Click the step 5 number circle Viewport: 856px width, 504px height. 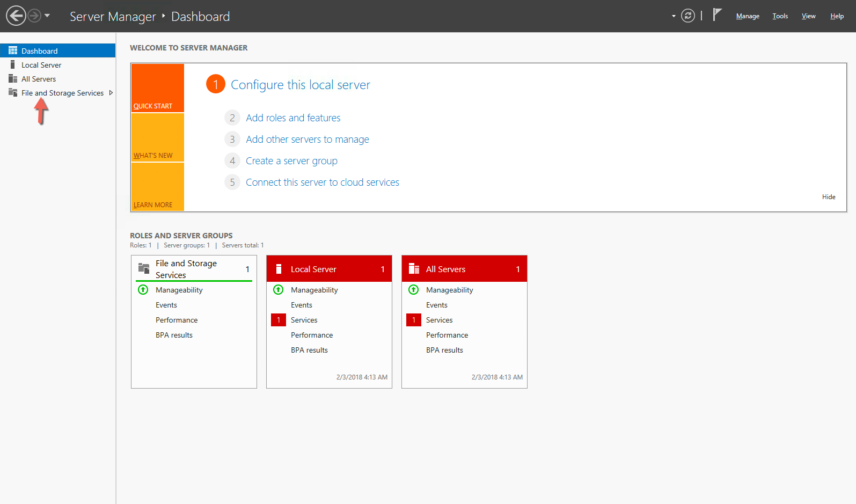(232, 182)
